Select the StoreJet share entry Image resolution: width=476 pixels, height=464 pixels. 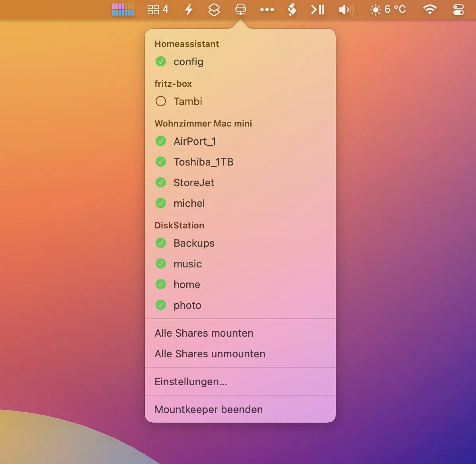194,183
